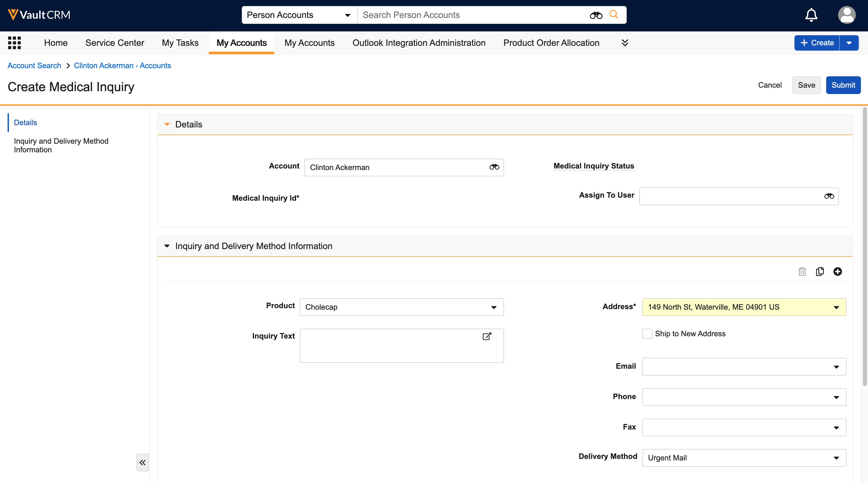Follow the Account Search breadcrumb link
The image size is (868, 484).
click(x=34, y=65)
